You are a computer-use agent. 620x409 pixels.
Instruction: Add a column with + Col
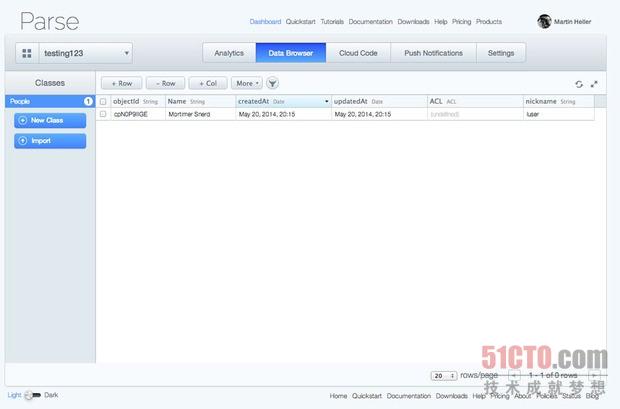point(208,83)
